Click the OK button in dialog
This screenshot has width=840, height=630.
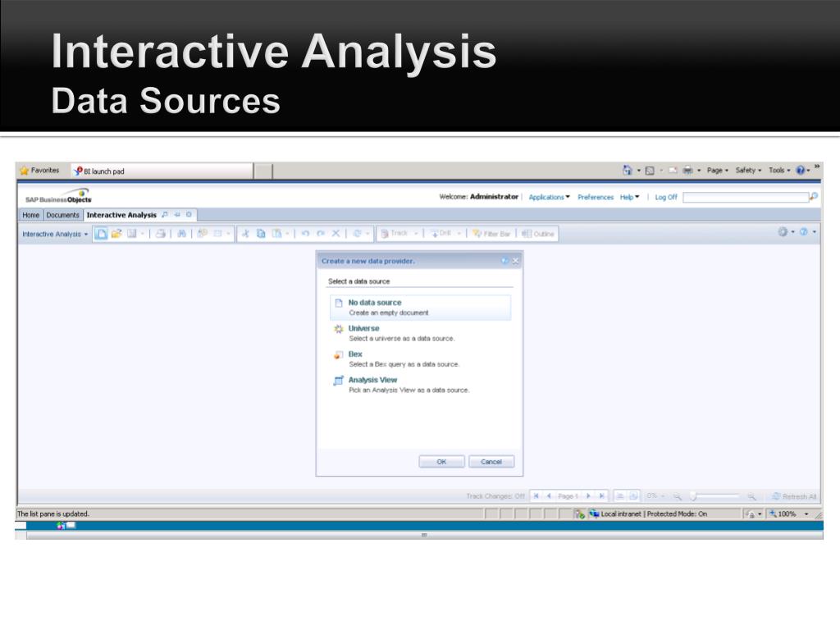(441, 461)
